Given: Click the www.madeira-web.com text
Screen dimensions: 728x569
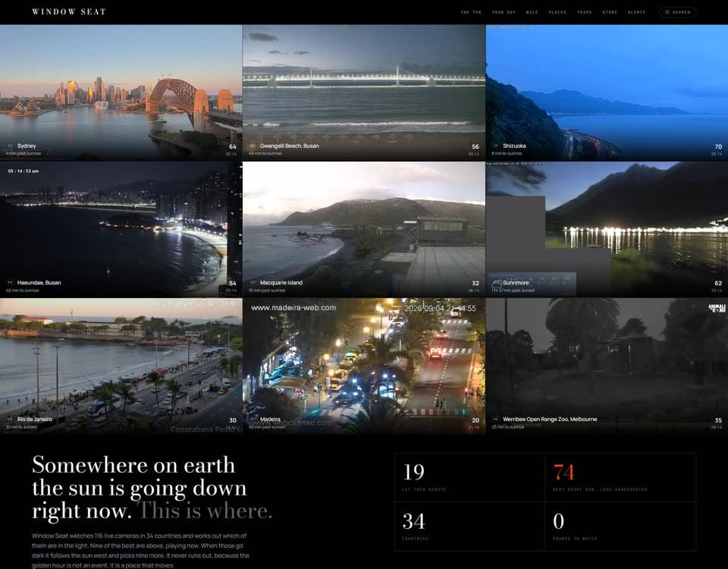Looking at the screenshot, I should [293, 307].
